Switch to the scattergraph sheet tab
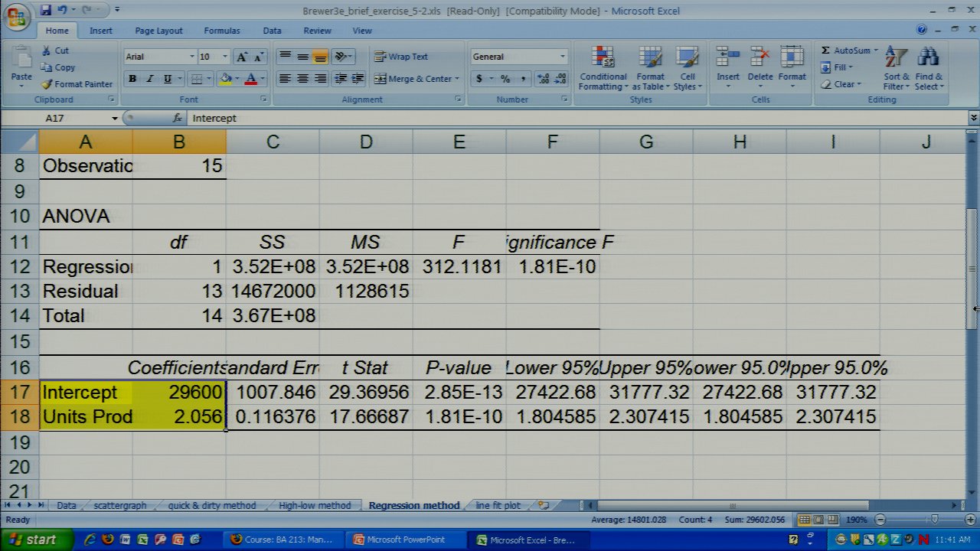Image resolution: width=980 pixels, height=551 pixels. coord(119,506)
